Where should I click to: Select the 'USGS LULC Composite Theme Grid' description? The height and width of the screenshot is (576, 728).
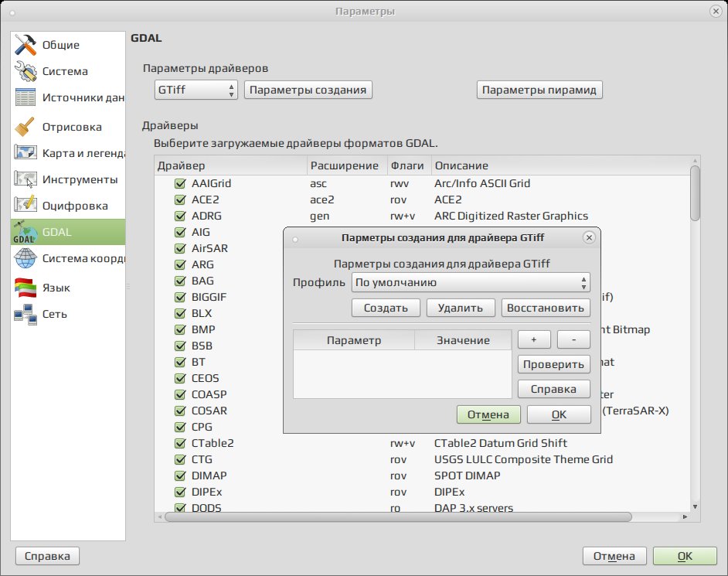click(523, 459)
